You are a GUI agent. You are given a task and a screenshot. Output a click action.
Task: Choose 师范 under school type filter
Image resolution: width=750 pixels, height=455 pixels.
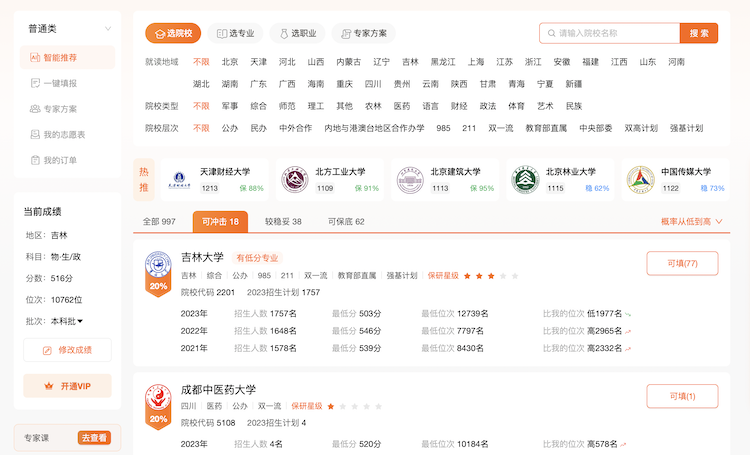point(287,106)
